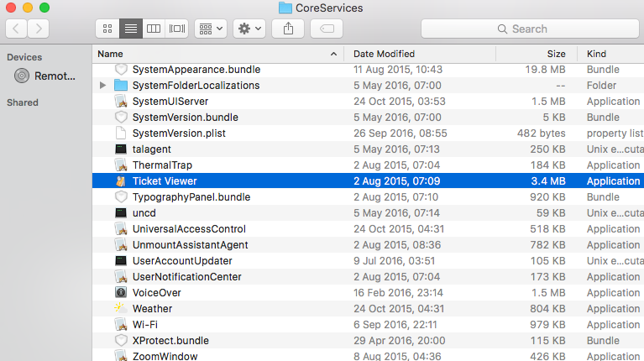Viewport: 644px width, 361px height.
Task: Click the Edit Tags button
Action: coord(326,29)
